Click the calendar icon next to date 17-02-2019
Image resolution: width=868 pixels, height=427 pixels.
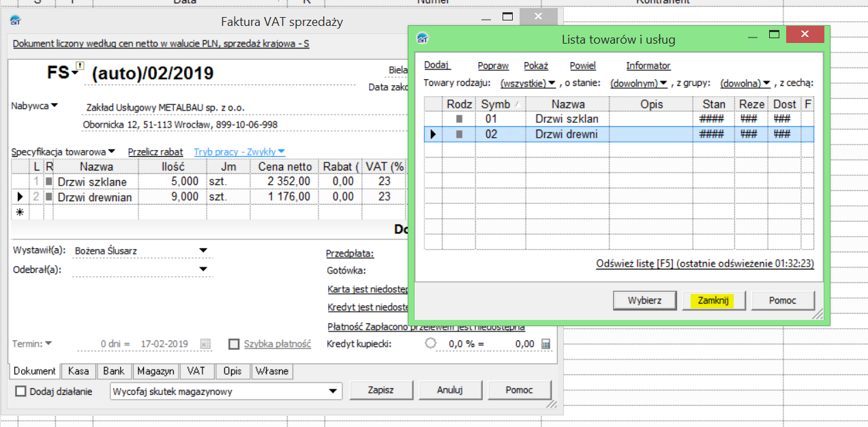[205, 344]
